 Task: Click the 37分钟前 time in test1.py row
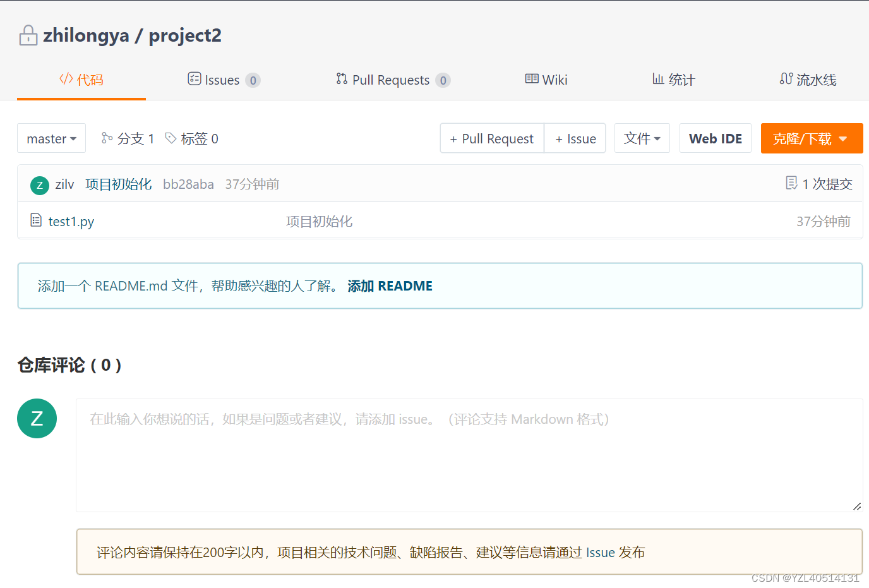pyautogui.click(x=824, y=222)
